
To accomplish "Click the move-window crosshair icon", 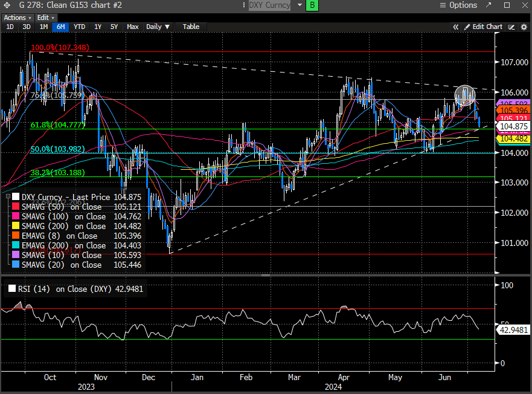I will 7,5.
